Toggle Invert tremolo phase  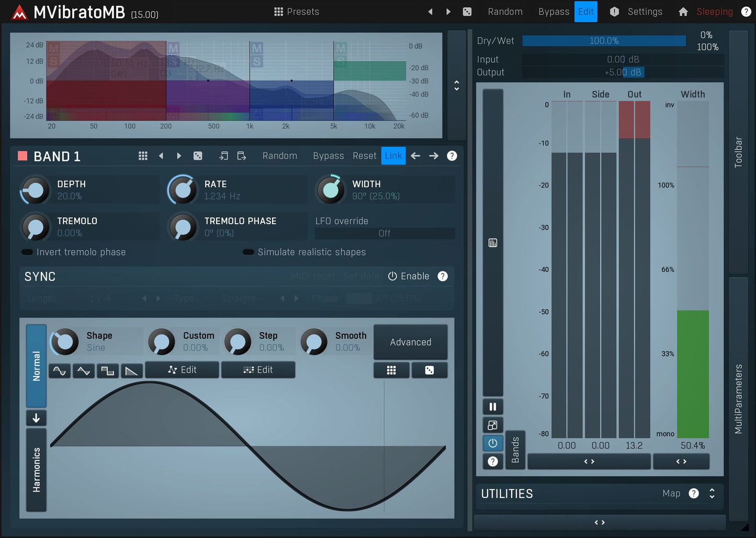click(27, 252)
